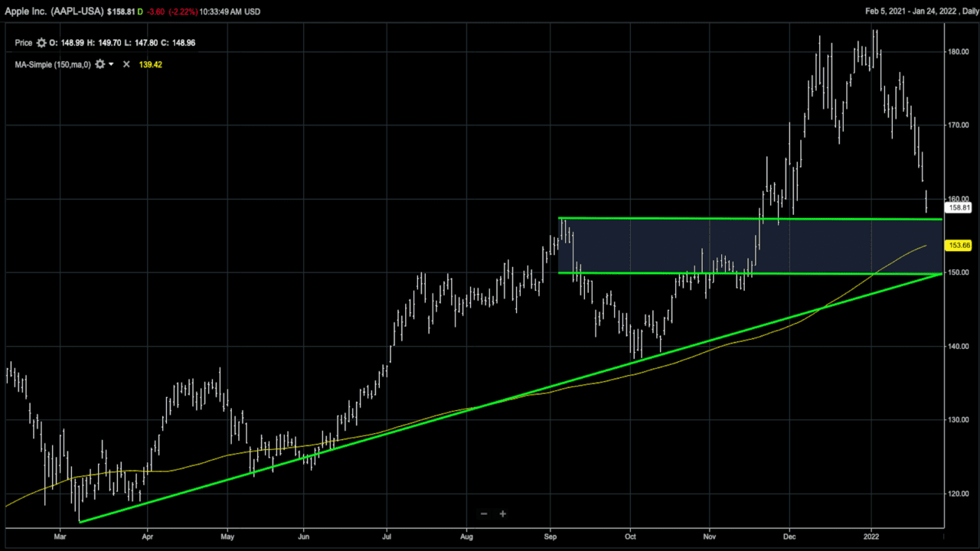Click the yellow 139.42 MA value

[150, 65]
